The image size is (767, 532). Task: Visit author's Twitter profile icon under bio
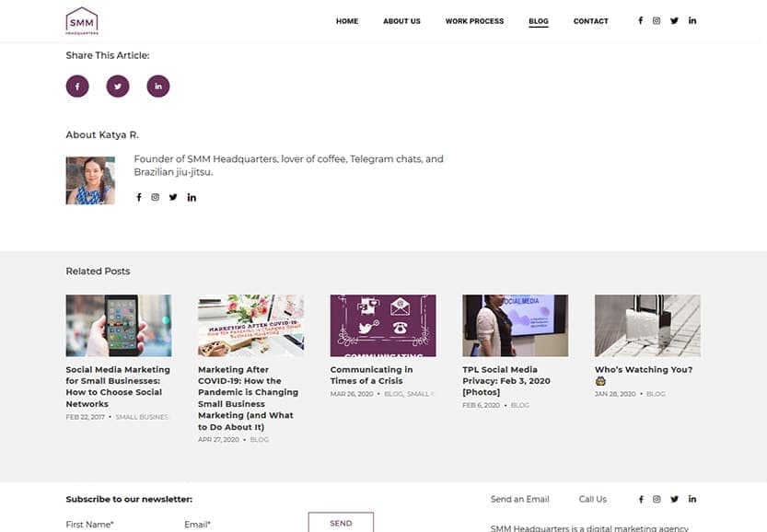(173, 197)
